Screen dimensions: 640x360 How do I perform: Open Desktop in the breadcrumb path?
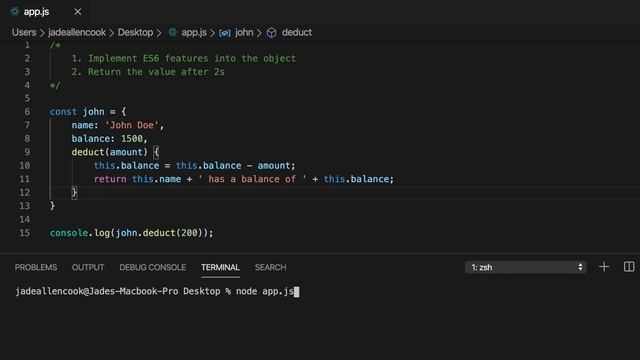click(135, 32)
